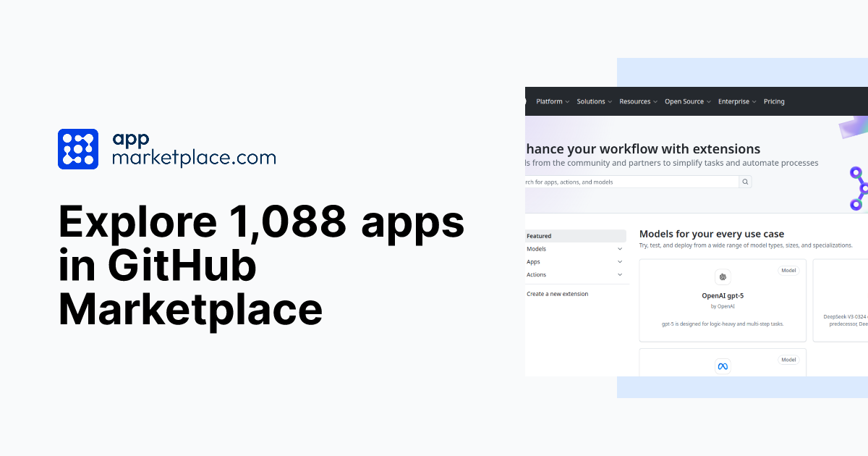
Task: Click the OpenAI logo icon on the gpt-5 card
Action: point(722,276)
